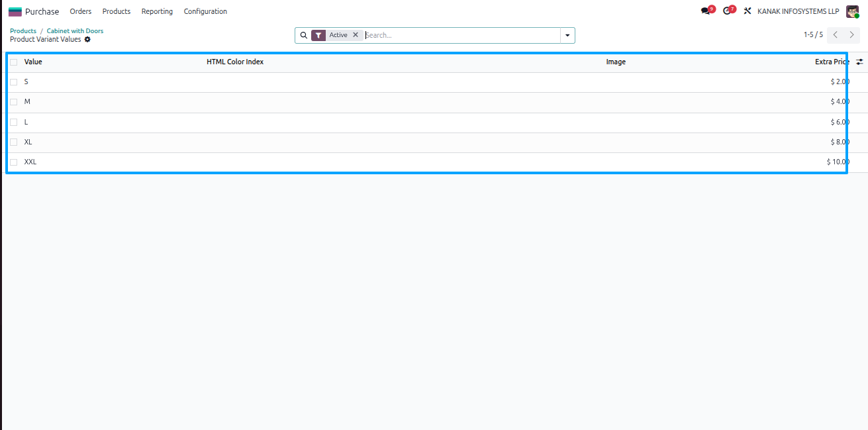Click the value cell 'S'
Screen dimensions: 868x430
26,81
